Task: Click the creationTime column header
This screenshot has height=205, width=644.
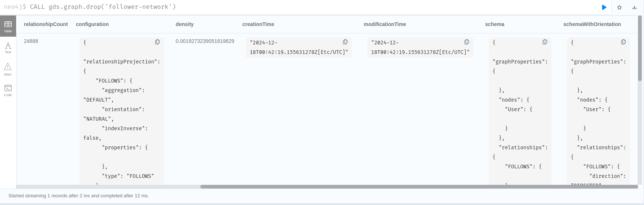Action: pyautogui.click(x=258, y=24)
